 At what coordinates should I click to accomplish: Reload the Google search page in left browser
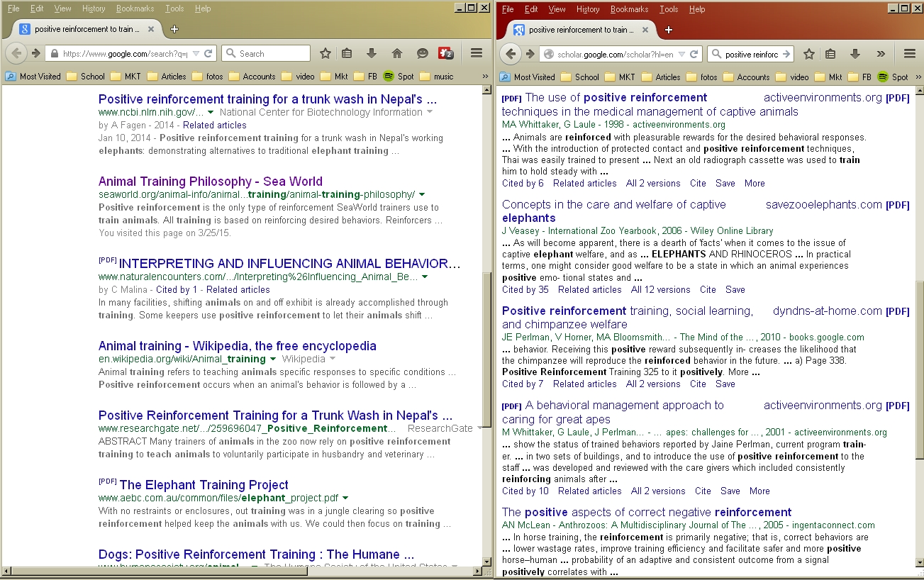coord(208,54)
